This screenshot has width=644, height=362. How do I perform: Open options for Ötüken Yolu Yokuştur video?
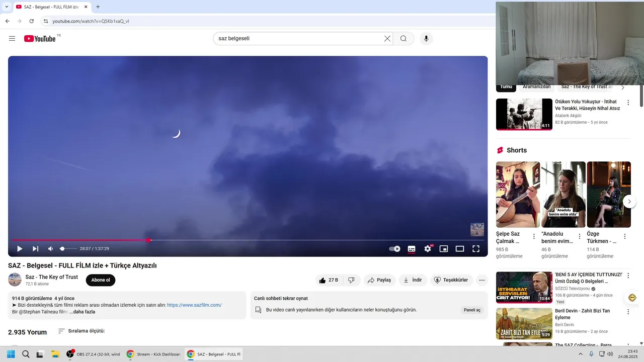[628, 103]
